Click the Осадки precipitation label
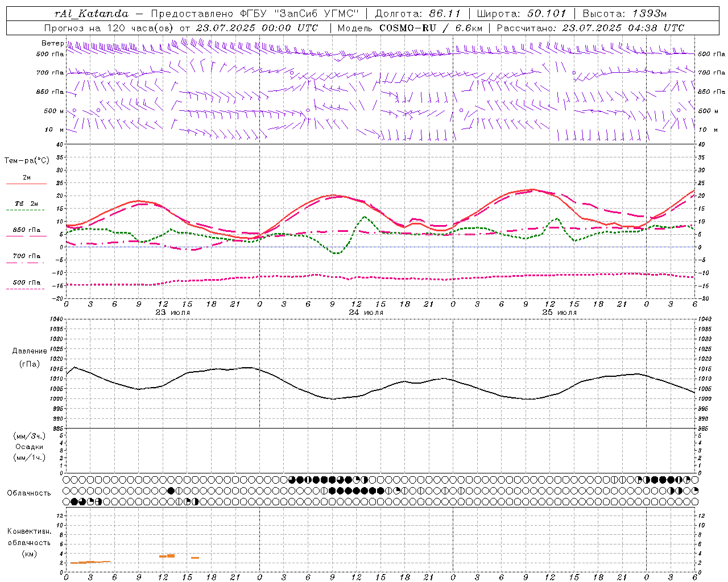This screenshot has height=582, width=728. click(x=30, y=447)
